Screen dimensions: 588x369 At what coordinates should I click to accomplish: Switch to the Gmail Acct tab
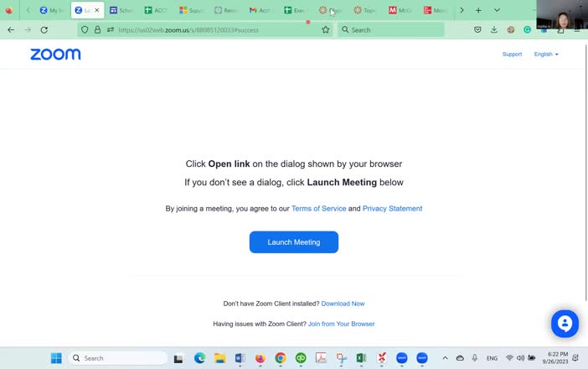coord(260,10)
